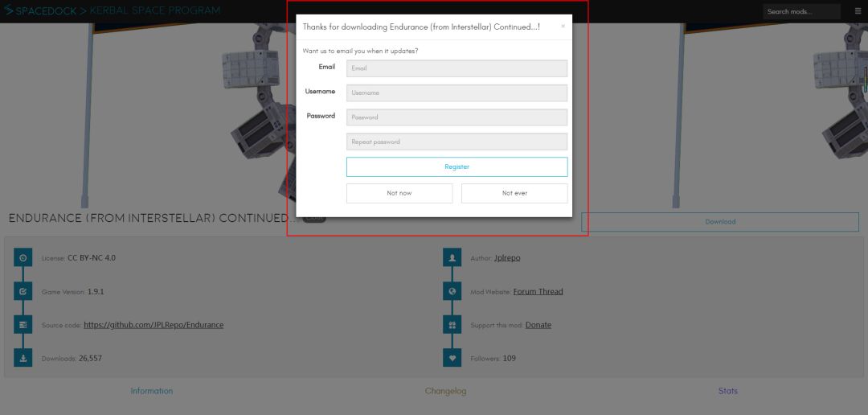Viewport: 868px width, 415px height.
Task: Click the Register button
Action: tap(457, 166)
